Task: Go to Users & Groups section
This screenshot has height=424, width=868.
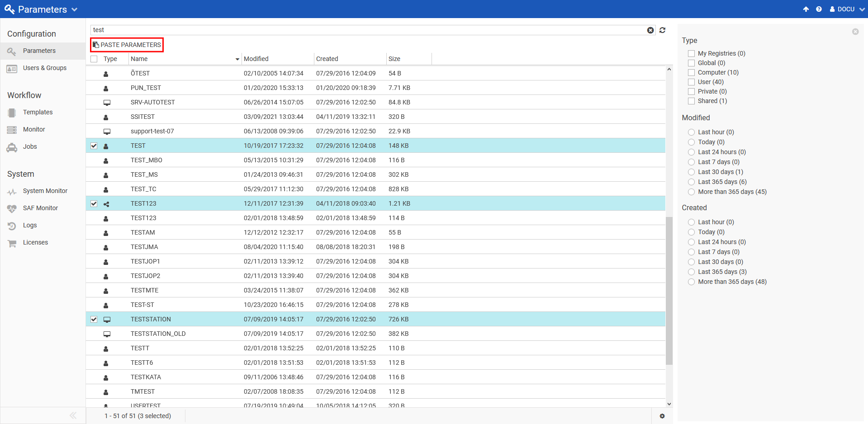Action: coord(44,68)
